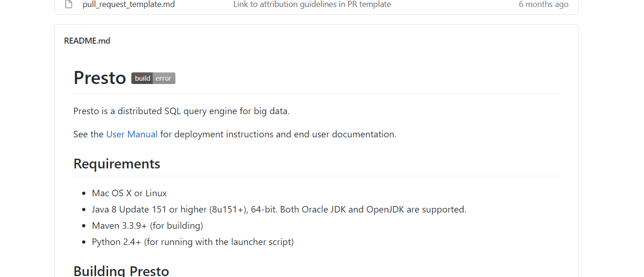Open the User Manual link
644x277 pixels.
click(x=132, y=135)
